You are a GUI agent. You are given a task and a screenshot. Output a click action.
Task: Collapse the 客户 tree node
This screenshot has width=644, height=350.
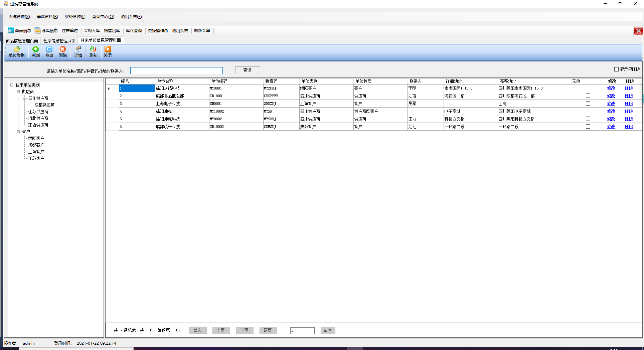[x=18, y=132]
